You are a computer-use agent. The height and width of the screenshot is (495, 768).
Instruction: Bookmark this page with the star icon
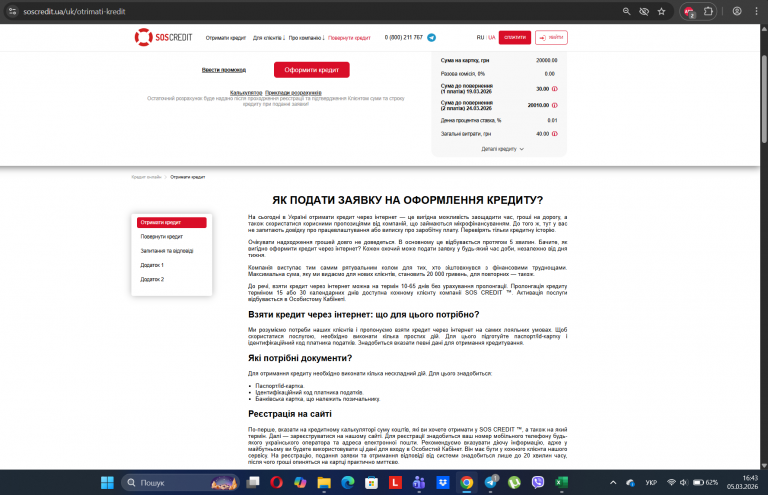click(662, 11)
